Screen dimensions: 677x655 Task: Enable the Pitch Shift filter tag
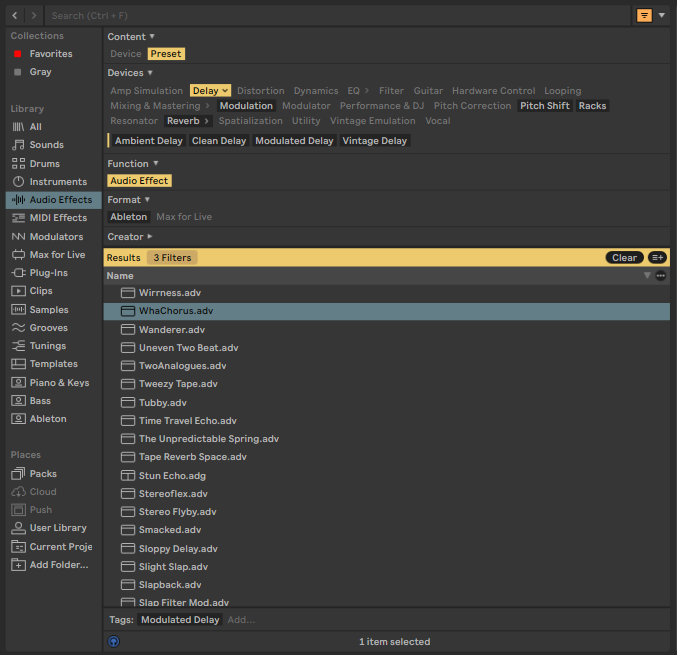coord(544,106)
